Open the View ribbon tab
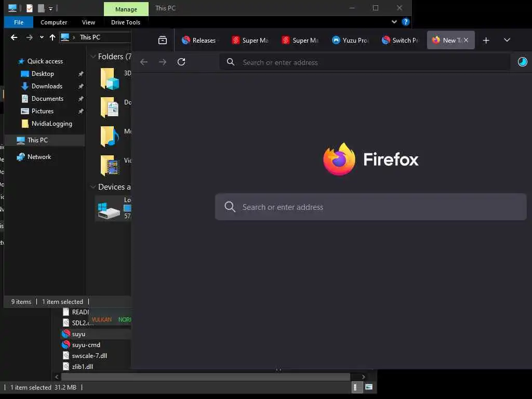 pos(88,22)
